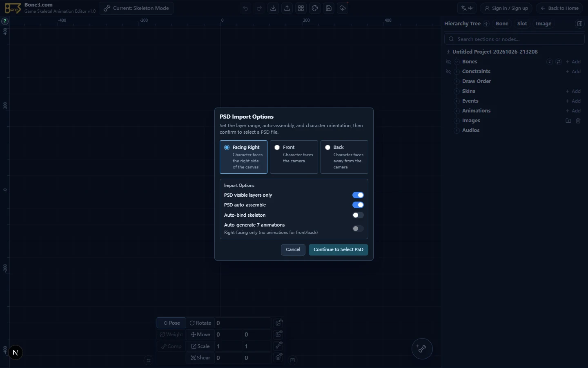Expand the Draw Order section
This screenshot has height=368, width=588.
tap(457, 81)
